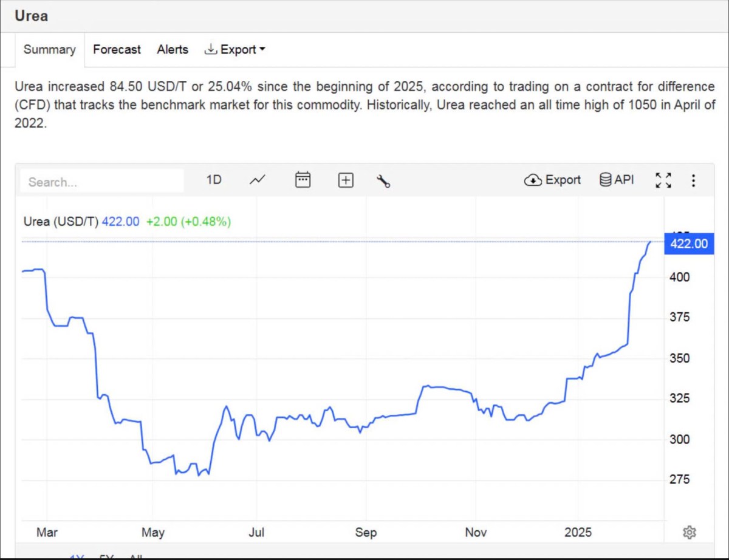Click the 300 value on price axis
729x560 pixels.
click(679, 439)
